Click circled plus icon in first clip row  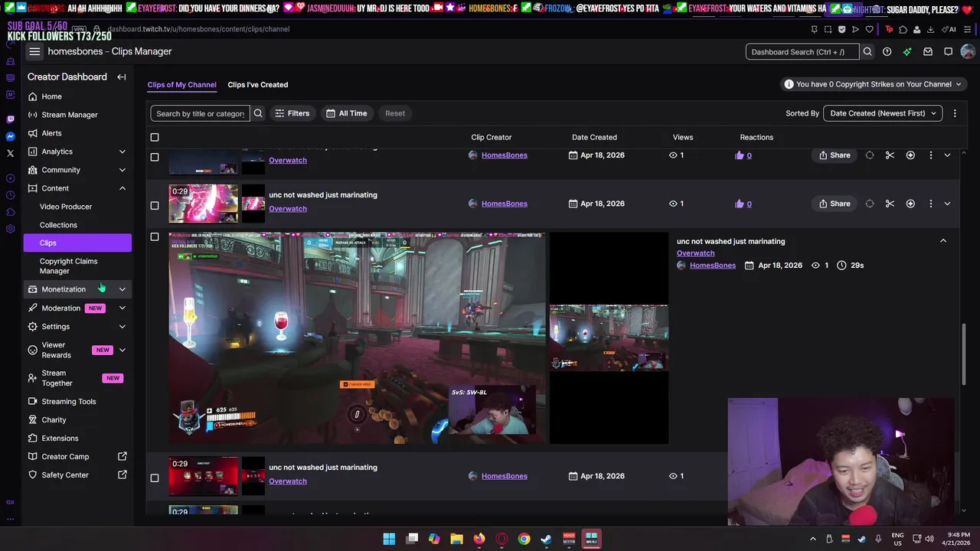pos(910,155)
